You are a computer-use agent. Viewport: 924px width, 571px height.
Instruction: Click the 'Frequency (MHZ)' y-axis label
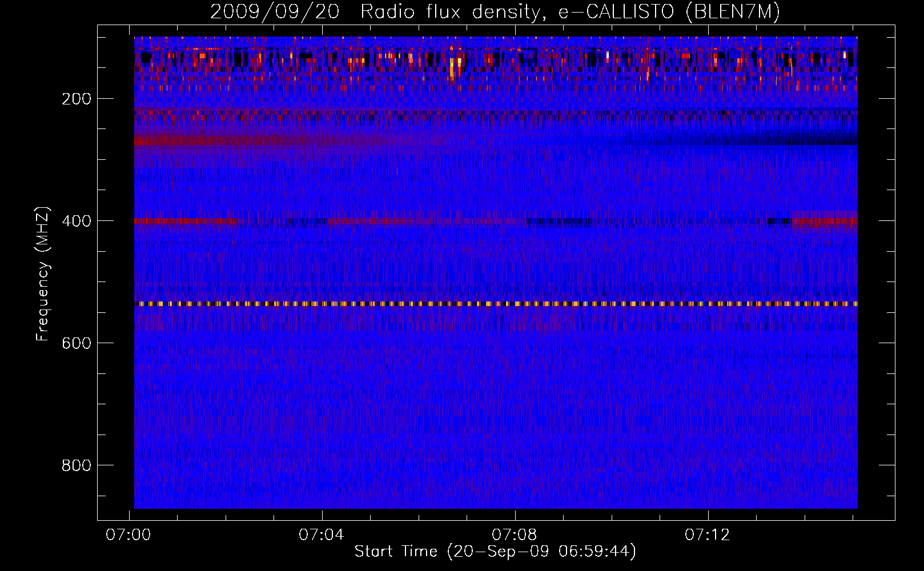tap(43, 274)
